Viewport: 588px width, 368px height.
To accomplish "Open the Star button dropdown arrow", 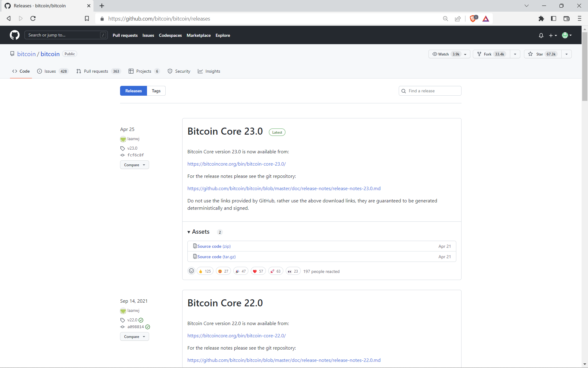I will pyautogui.click(x=566, y=54).
